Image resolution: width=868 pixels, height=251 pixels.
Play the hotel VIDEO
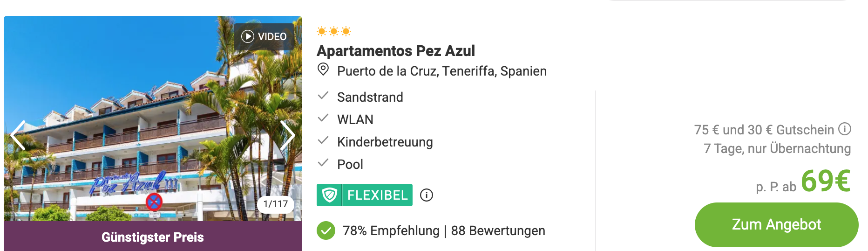(x=264, y=36)
